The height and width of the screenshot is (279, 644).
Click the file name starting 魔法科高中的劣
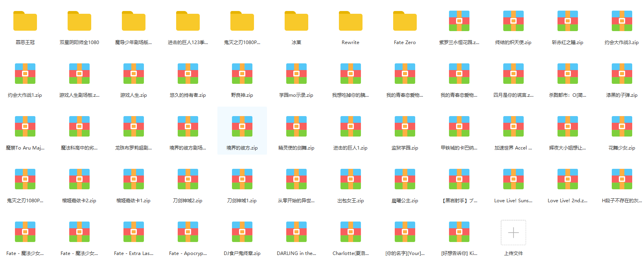(79, 148)
